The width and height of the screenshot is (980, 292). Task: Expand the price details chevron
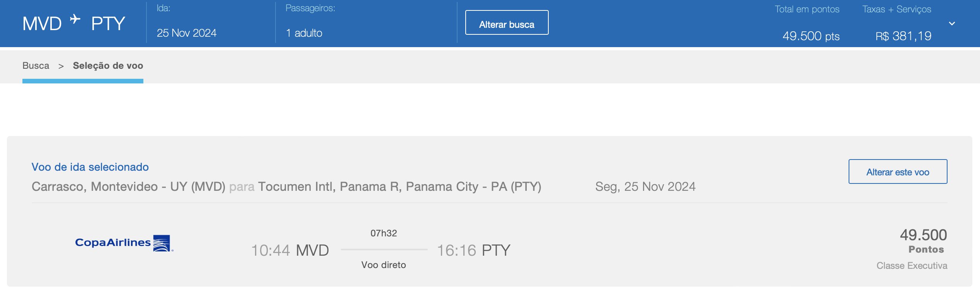[x=952, y=24]
